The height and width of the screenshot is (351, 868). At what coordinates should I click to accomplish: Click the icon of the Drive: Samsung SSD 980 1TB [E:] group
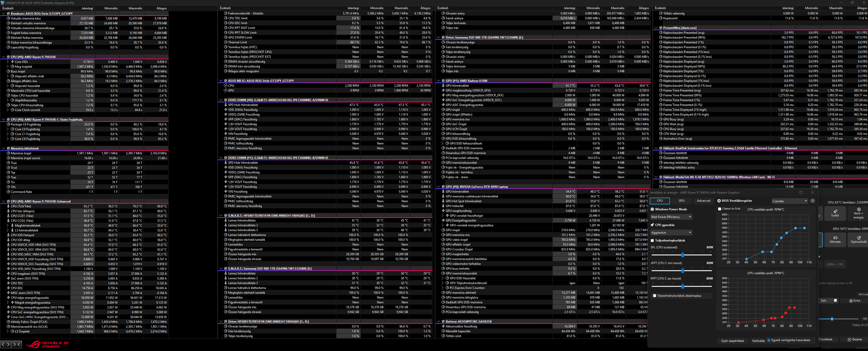click(443, 37)
